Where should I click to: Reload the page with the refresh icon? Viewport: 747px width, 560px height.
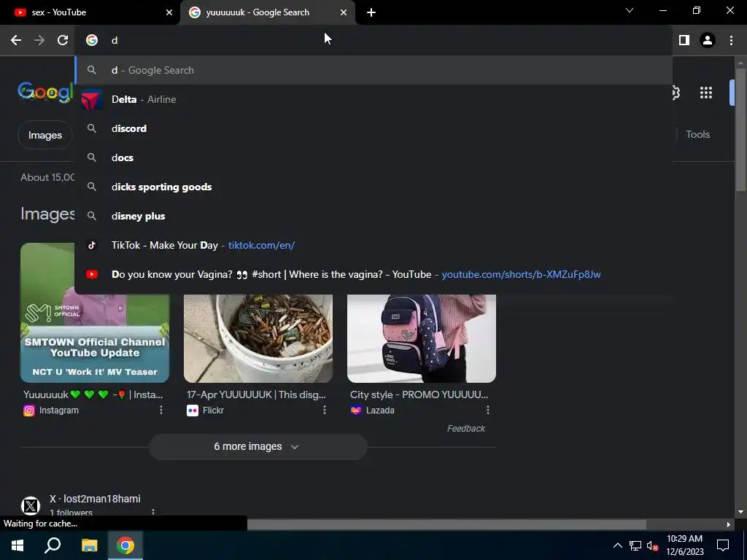click(63, 40)
